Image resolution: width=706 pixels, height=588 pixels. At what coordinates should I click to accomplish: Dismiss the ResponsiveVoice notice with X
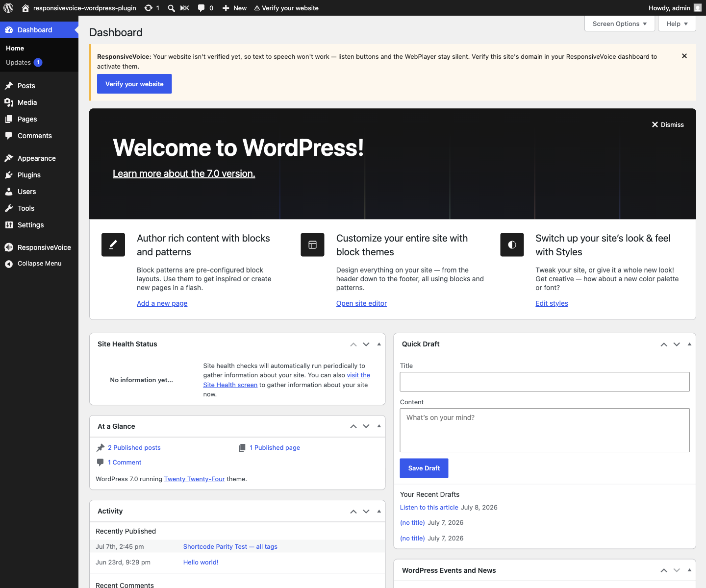click(684, 56)
